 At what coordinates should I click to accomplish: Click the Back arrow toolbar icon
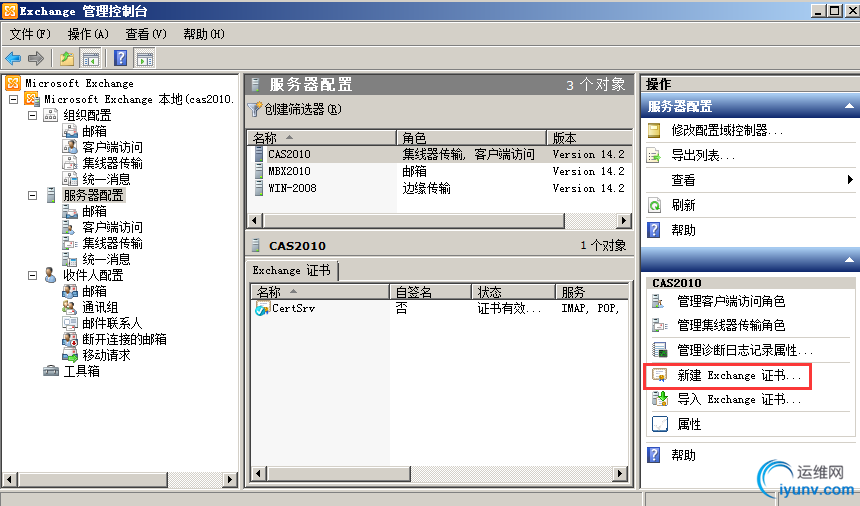(13, 58)
